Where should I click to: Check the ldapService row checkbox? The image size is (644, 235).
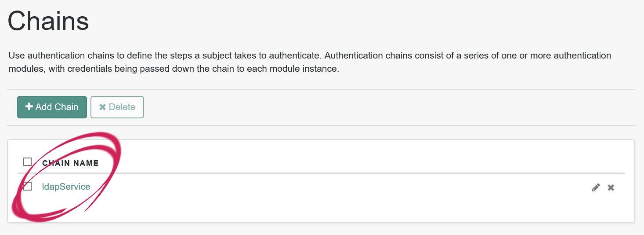pyautogui.click(x=27, y=186)
